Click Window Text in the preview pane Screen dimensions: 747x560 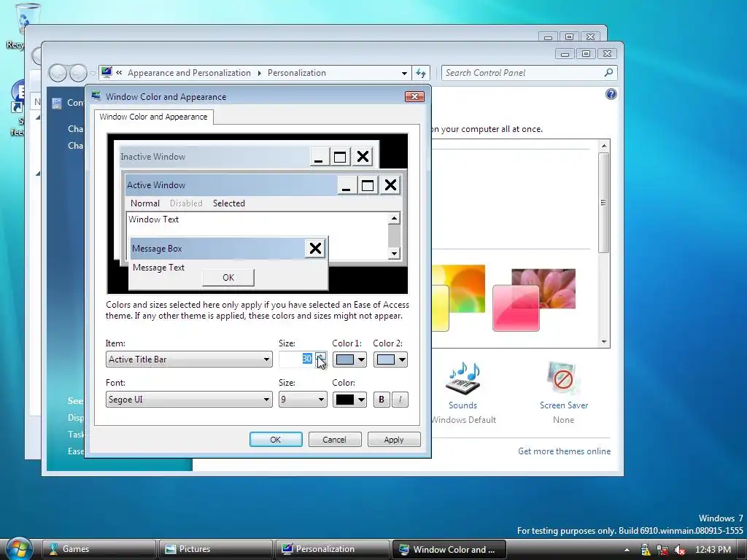click(x=153, y=219)
